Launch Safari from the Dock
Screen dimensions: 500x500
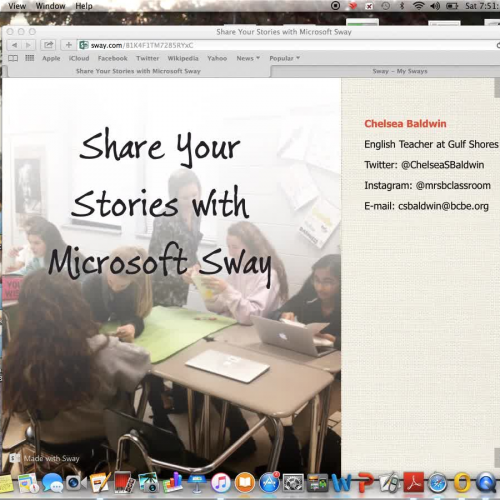(x=438, y=483)
